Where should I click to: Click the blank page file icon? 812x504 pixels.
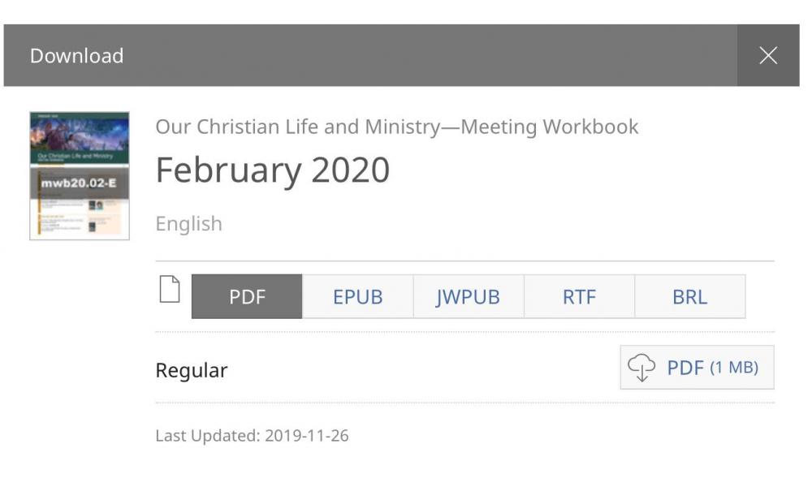point(169,290)
